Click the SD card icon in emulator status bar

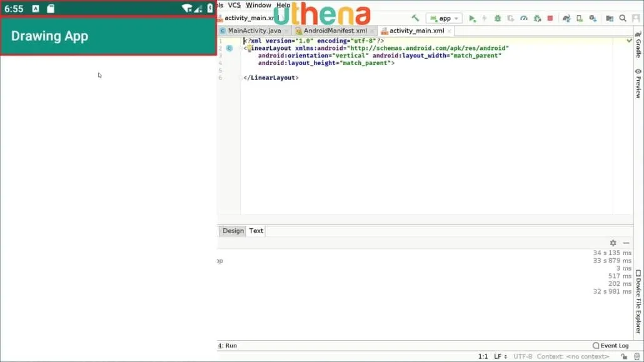point(51,9)
